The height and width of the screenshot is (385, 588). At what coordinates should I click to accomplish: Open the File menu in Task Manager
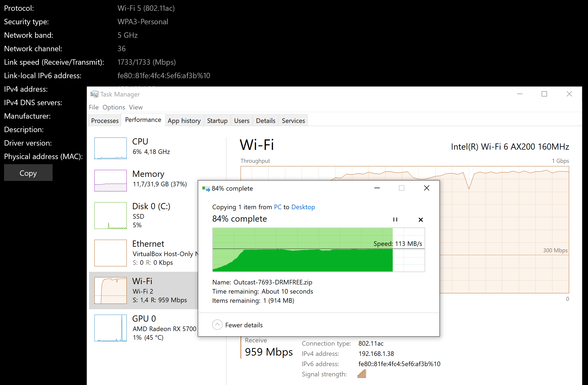pyautogui.click(x=94, y=107)
